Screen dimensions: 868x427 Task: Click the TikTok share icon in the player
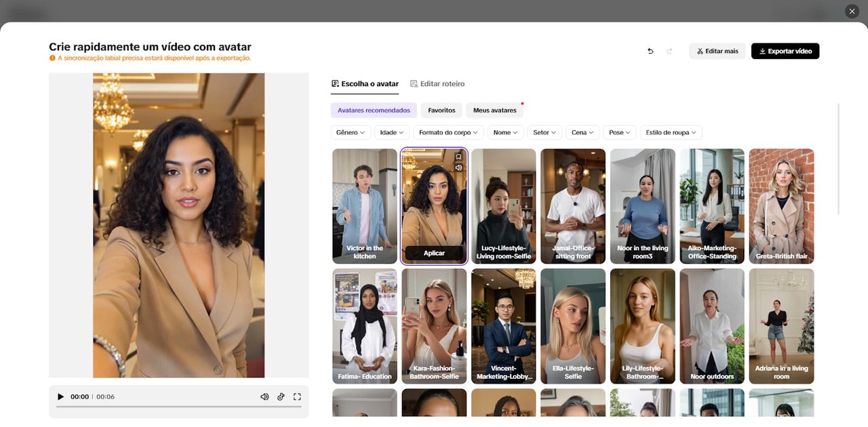coord(281,396)
